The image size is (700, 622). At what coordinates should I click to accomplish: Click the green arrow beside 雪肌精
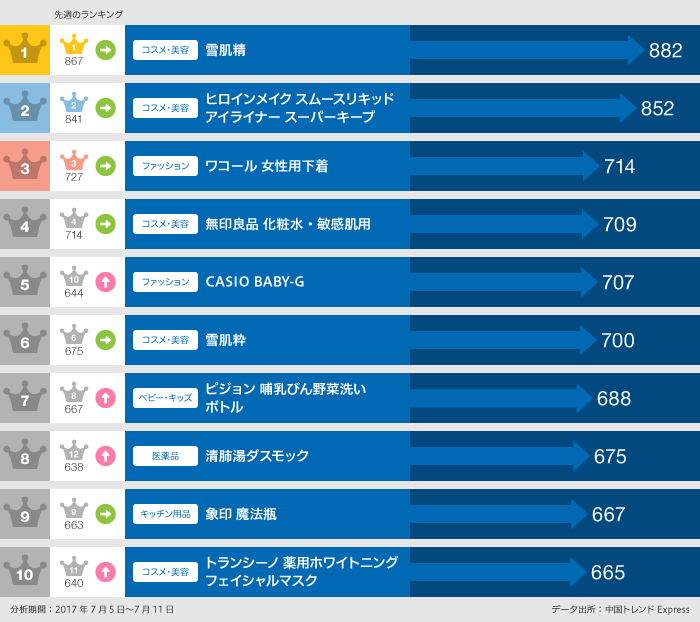point(105,50)
